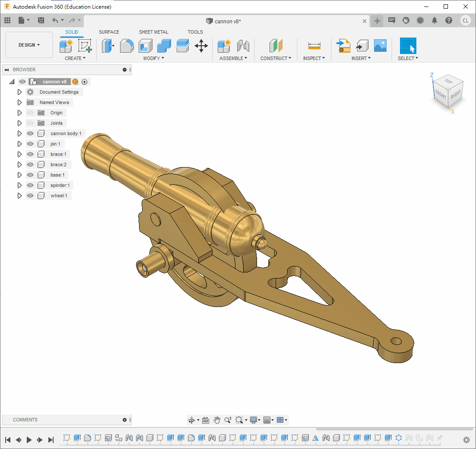Image resolution: width=476 pixels, height=449 pixels.
Task: Click the Create Sketch icon
Action: pos(85,45)
